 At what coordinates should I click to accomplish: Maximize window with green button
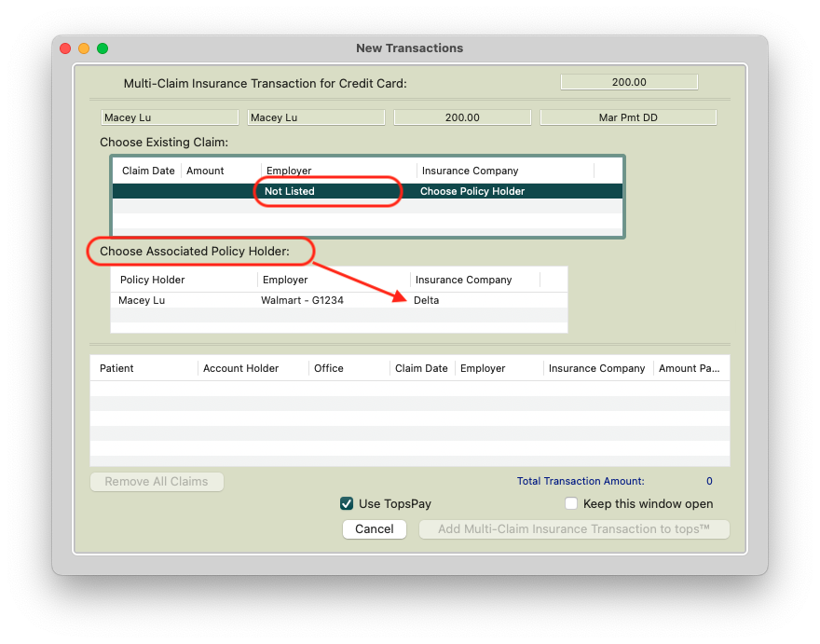102,48
